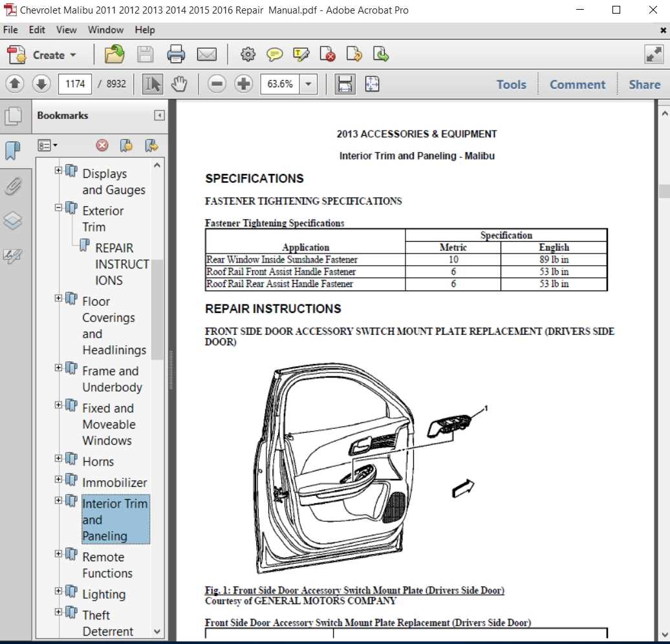Show the Page Thumbnails panel
The width and height of the screenshot is (670, 644).
pos(13,116)
